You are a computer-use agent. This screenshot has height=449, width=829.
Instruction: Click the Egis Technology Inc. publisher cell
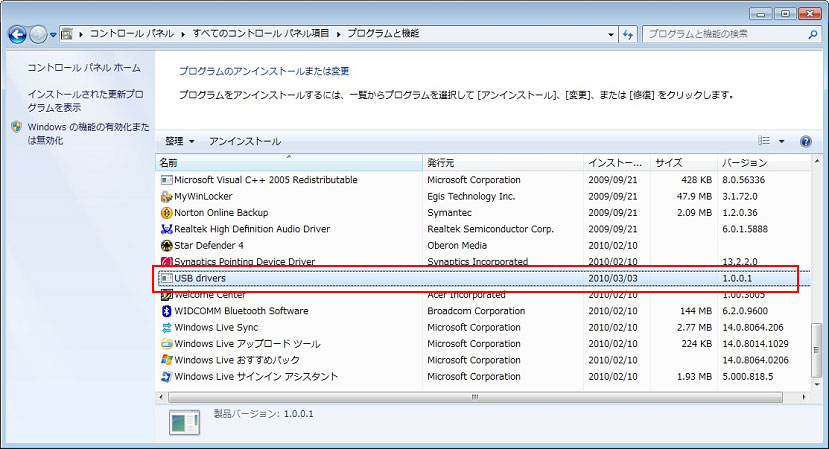point(471,196)
